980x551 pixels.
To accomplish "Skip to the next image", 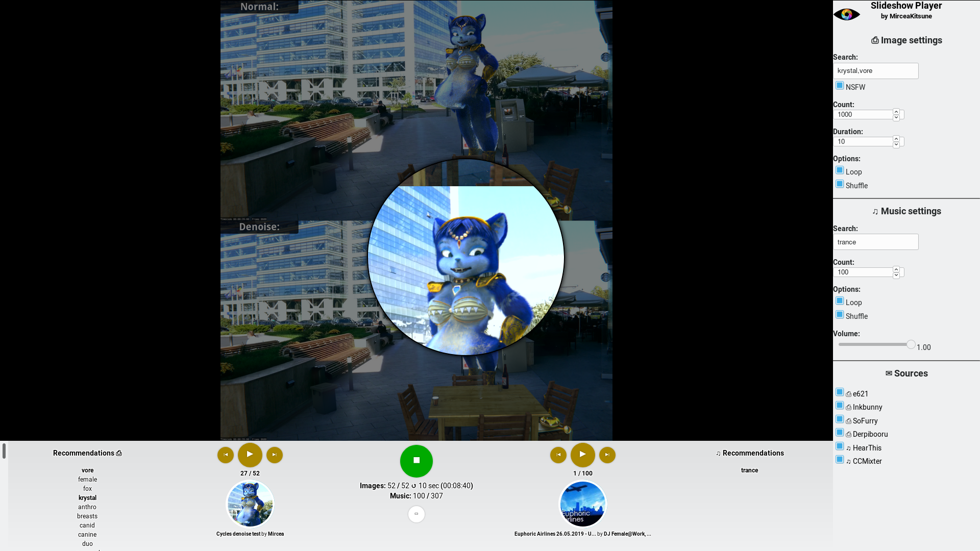I will (275, 455).
